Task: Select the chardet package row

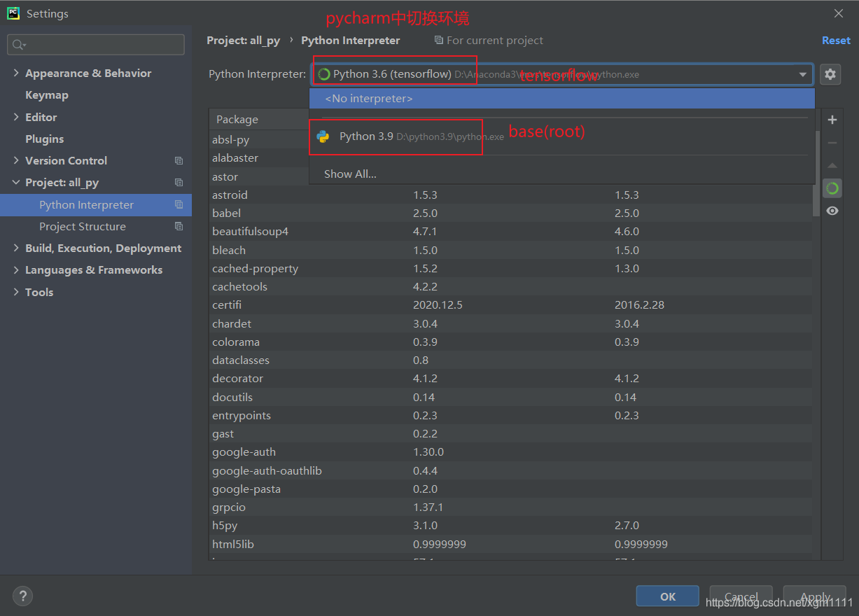Action: (x=512, y=324)
